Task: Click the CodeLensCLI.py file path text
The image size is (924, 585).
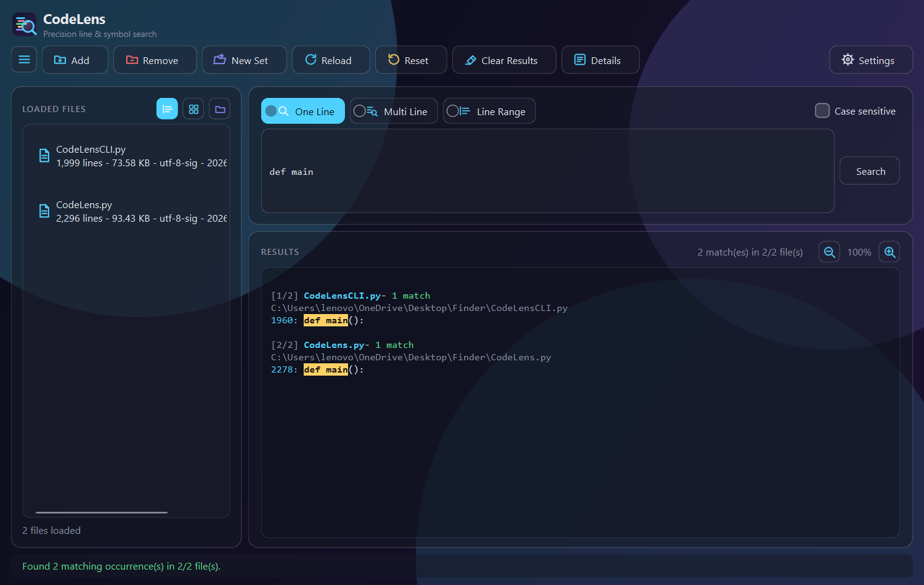Action: click(x=419, y=308)
